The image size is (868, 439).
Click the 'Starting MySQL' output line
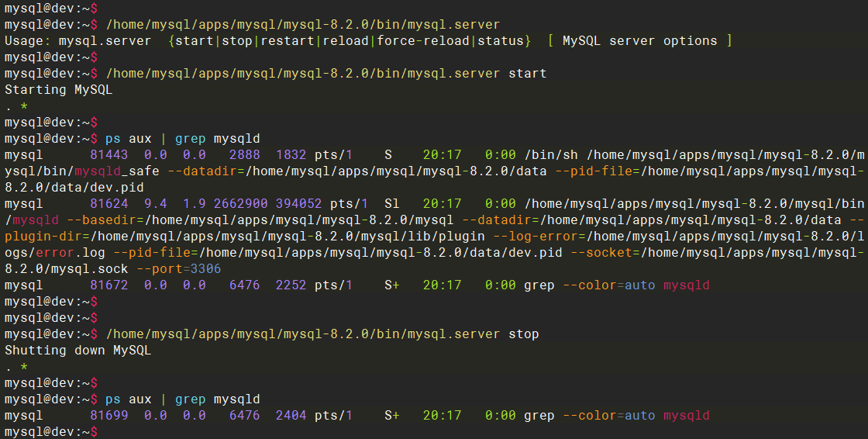click(59, 90)
